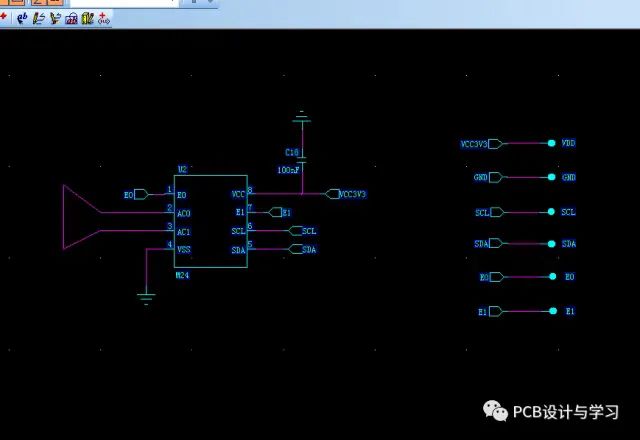This screenshot has width=640, height=440.
Task: Click the briefcase 'ab' toolbar icon
Action: click(x=71, y=18)
